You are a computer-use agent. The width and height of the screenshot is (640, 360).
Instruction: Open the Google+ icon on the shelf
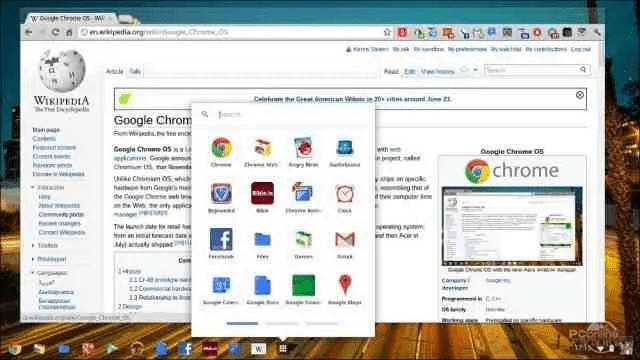click(88, 349)
